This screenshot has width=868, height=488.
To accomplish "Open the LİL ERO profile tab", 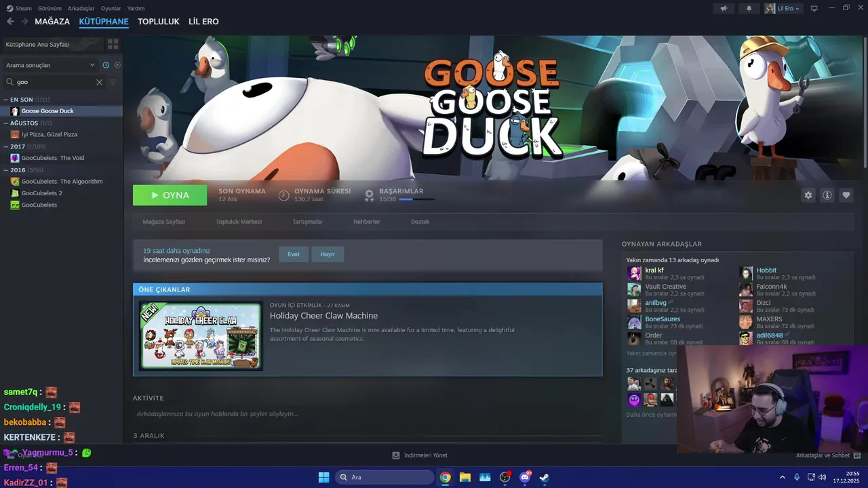I will [203, 22].
